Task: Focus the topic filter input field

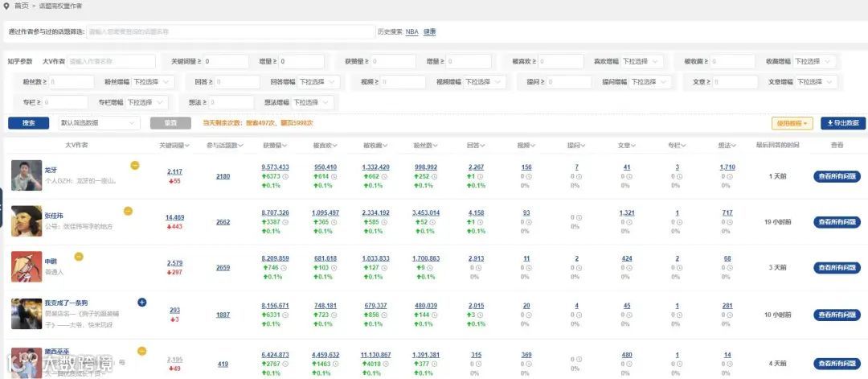Action: click(x=231, y=32)
